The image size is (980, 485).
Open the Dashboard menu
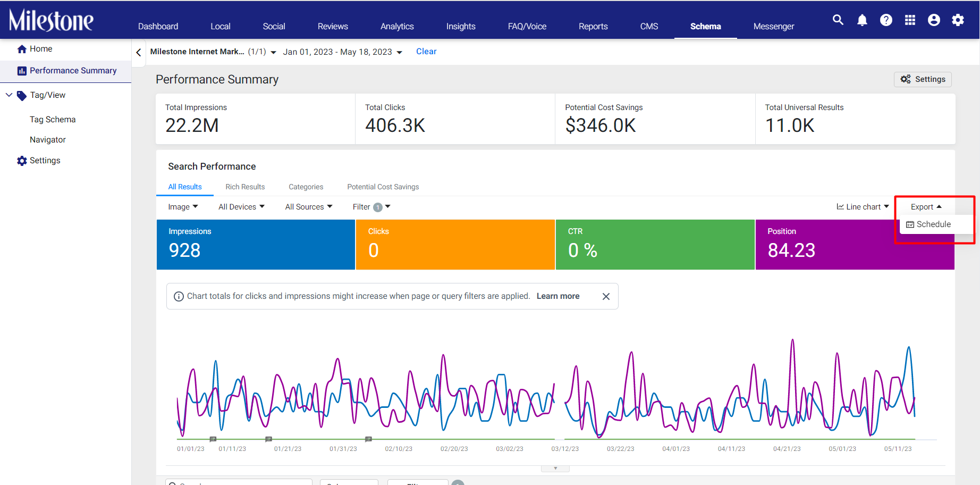point(158,27)
